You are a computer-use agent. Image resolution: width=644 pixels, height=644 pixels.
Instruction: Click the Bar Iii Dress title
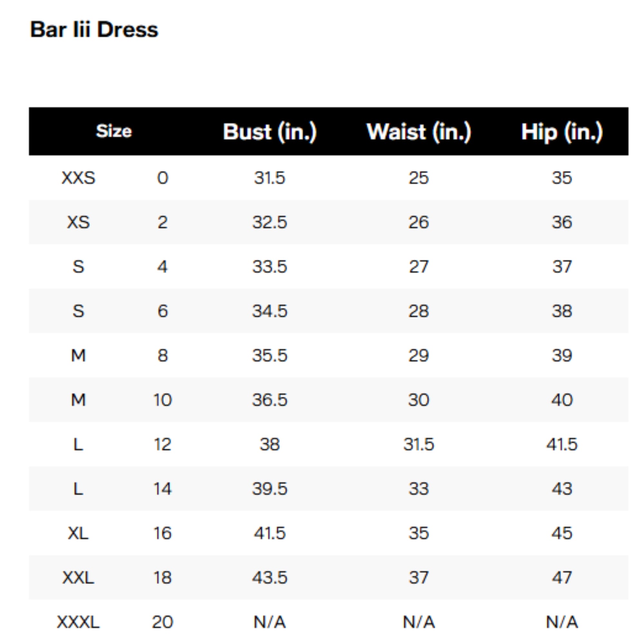click(x=94, y=30)
